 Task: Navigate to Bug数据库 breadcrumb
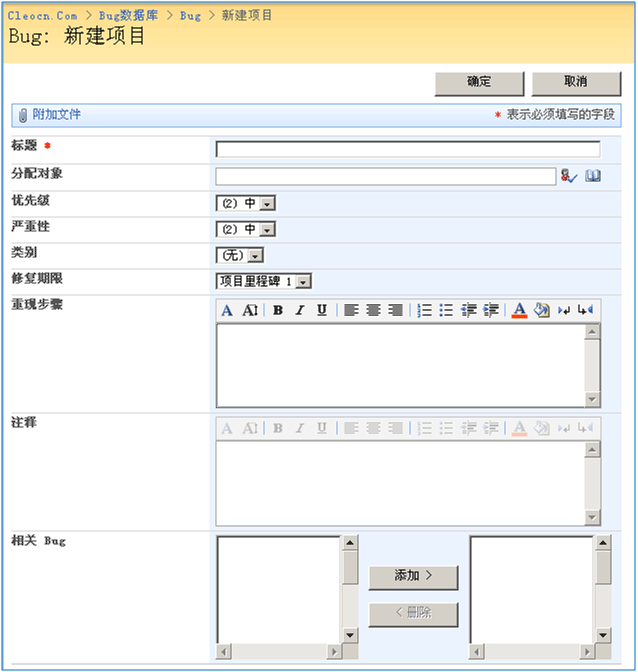tap(128, 16)
